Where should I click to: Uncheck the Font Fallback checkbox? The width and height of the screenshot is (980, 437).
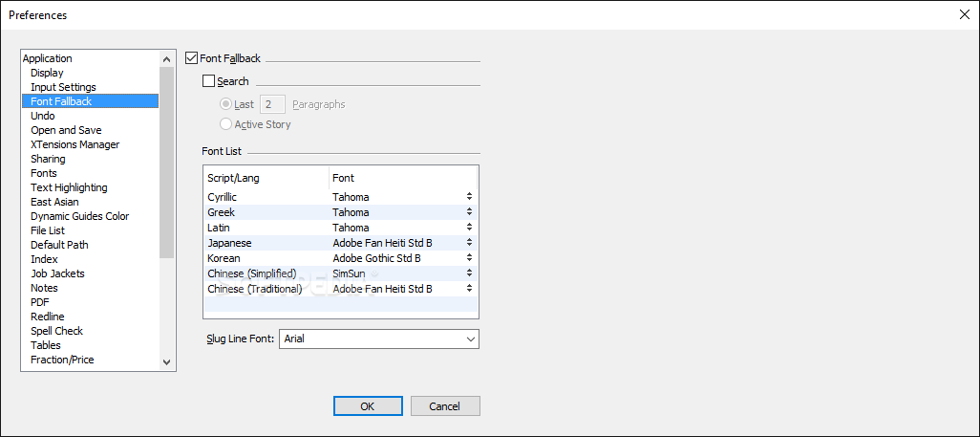point(192,58)
